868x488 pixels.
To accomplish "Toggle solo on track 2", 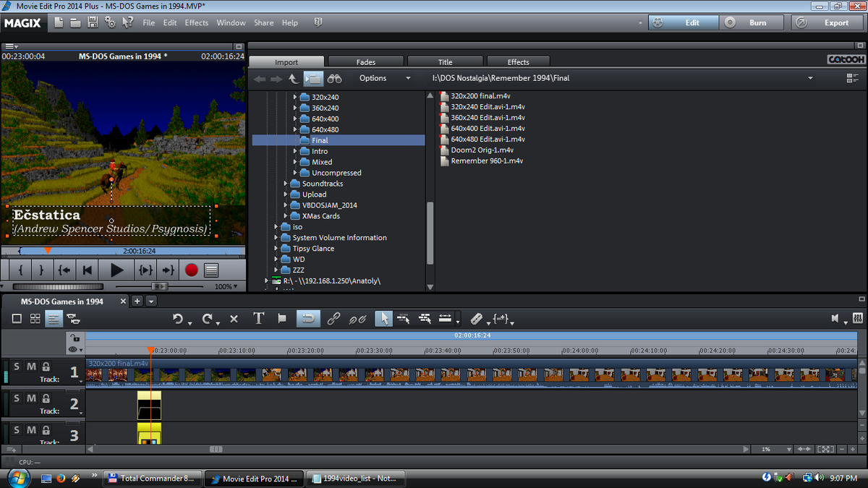I will click(x=17, y=398).
